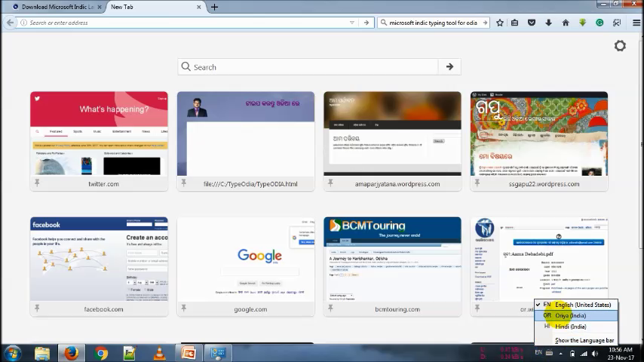The height and width of the screenshot is (362, 644).
Task: Click the volume speaker tray icon
Action: [x=595, y=353]
